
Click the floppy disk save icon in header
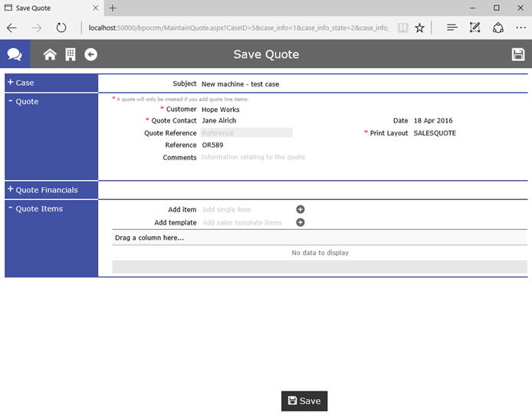(518, 54)
